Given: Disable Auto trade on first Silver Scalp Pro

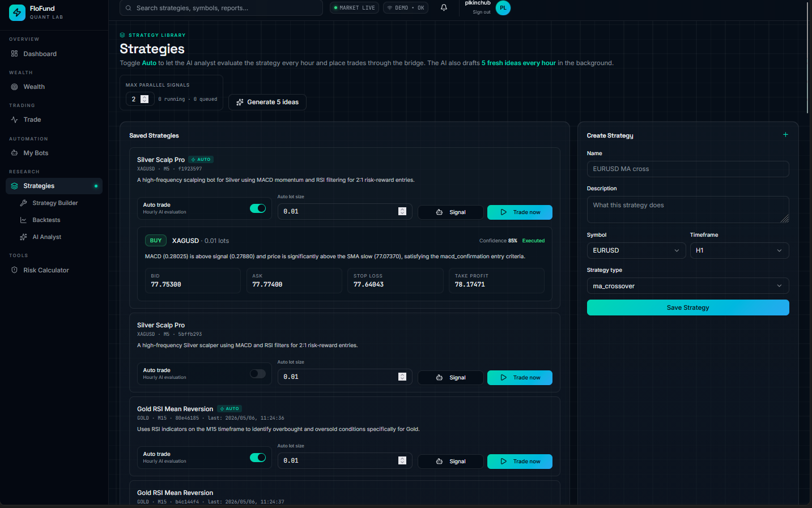Looking at the screenshot, I should 258,208.
